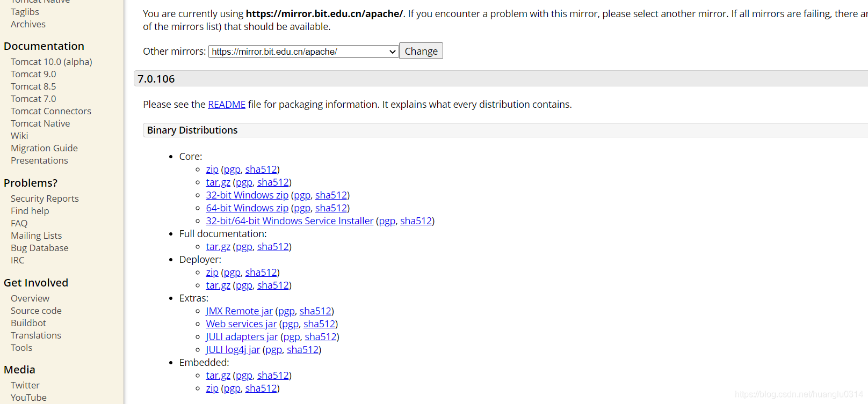
Task: Open sha512 for Embedded tar.gz
Action: click(x=273, y=375)
